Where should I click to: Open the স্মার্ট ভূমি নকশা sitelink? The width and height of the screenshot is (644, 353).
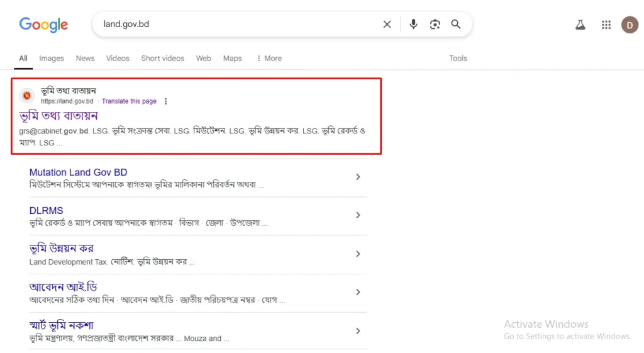point(61,325)
